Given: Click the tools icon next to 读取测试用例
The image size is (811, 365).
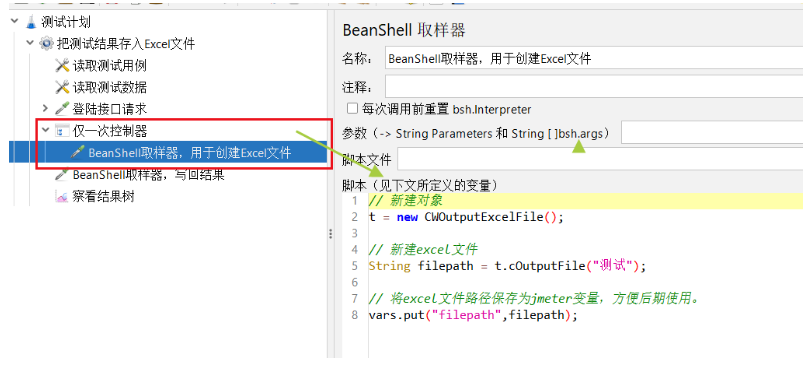Looking at the screenshot, I should click(x=62, y=66).
